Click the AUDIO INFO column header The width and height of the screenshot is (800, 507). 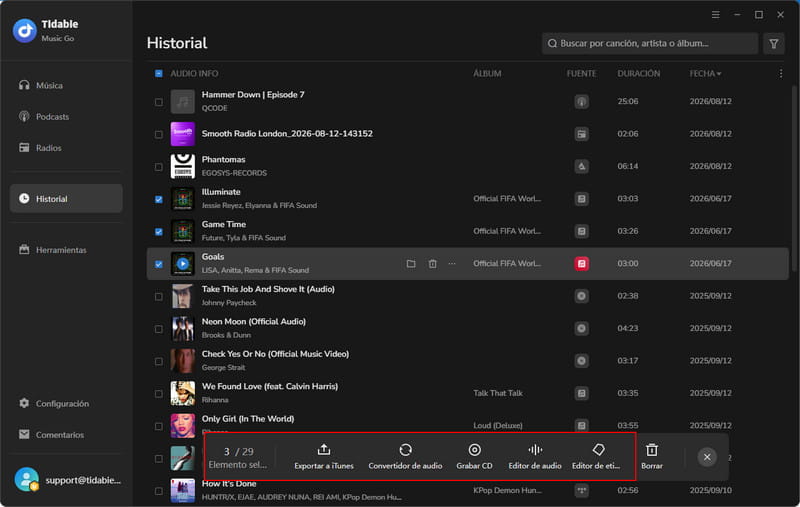coord(194,73)
